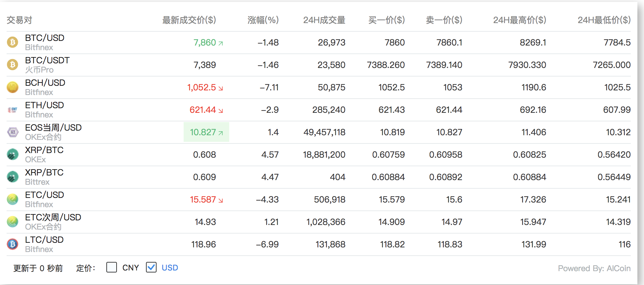Image resolution: width=644 pixels, height=285 pixels.
Task: Sort by 24H成交量 column header
Action: tap(324, 20)
